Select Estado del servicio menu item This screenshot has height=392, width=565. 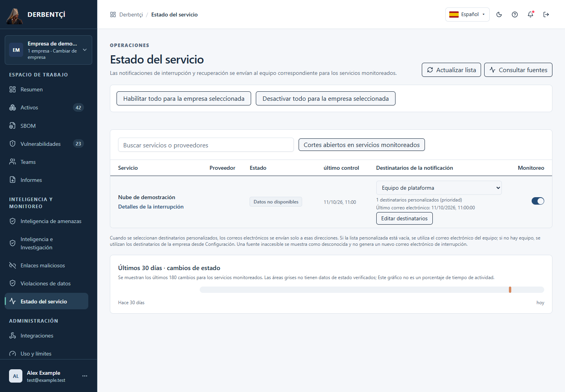click(x=46, y=301)
